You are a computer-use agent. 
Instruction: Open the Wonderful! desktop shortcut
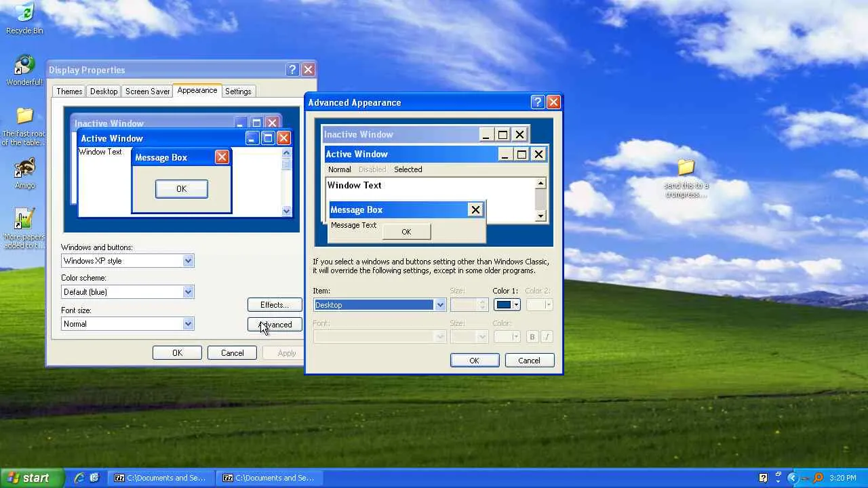(24, 70)
